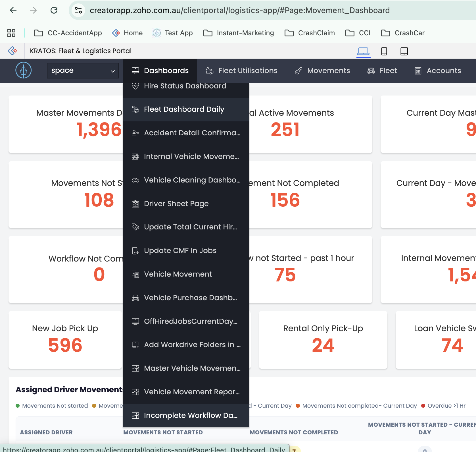The width and height of the screenshot is (476, 452).
Task: Click the Internal Vehicle Movement icon
Action: (135, 157)
